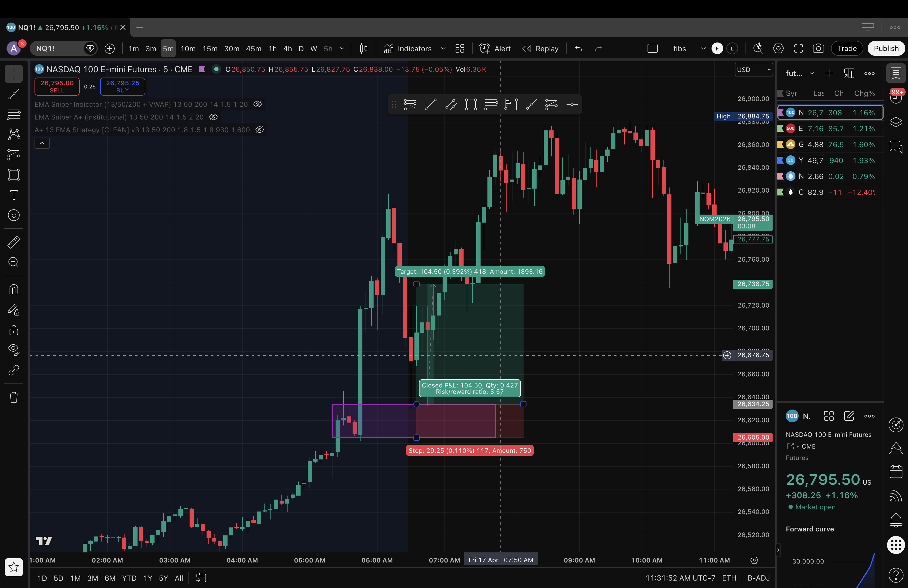Image resolution: width=908 pixels, height=588 pixels.
Task: Unhide the A+ 13 EMA Strategy indicator
Action: (259, 130)
